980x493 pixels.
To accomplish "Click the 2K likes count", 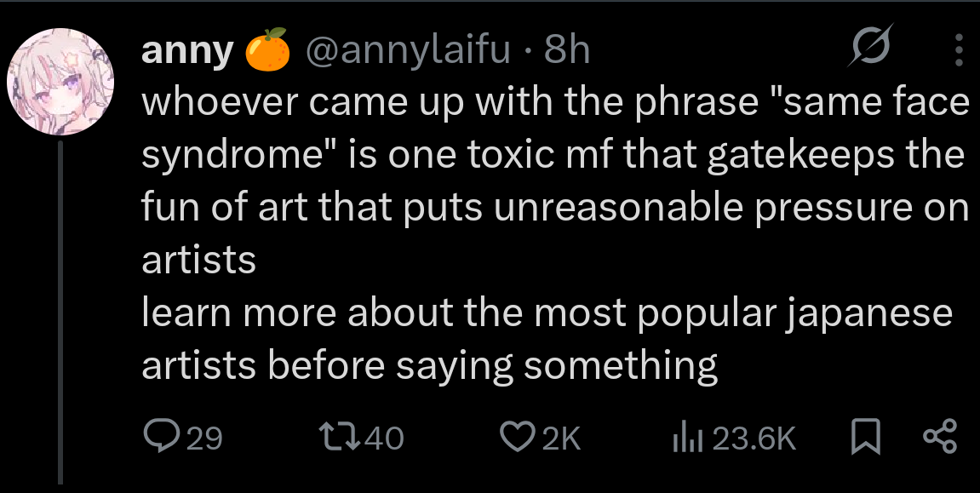I will coord(560,439).
